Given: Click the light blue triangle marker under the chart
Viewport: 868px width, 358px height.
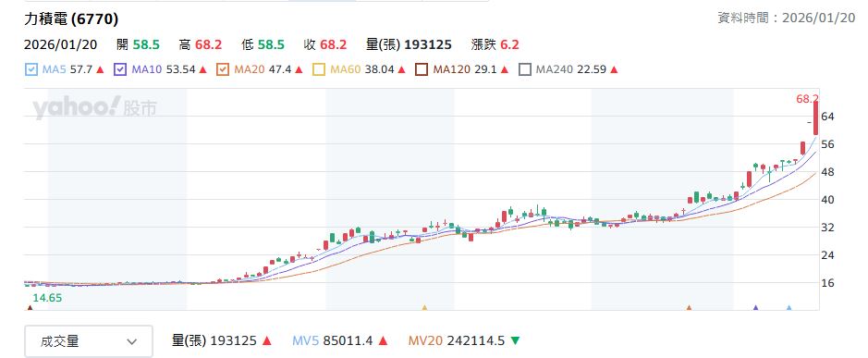Looking at the screenshot, I should click(x=789, y=307).
